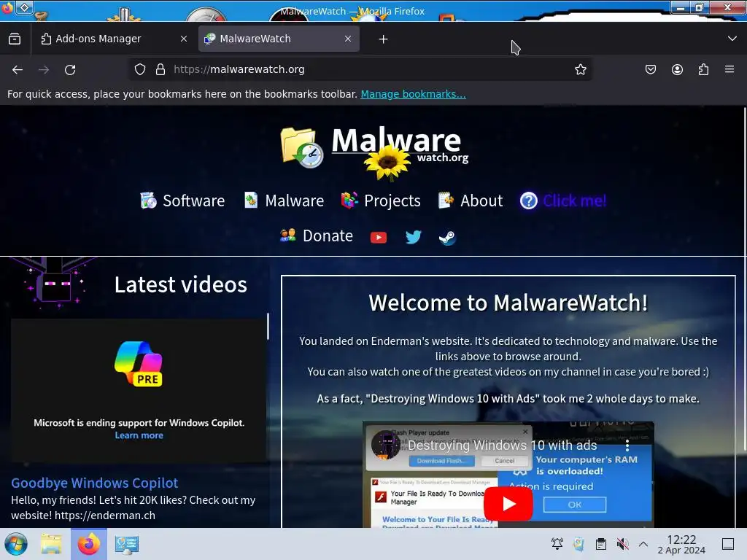The height and width of the screenshot is (560, 747).
Task: Open the Software section
Action: point(182,201)
